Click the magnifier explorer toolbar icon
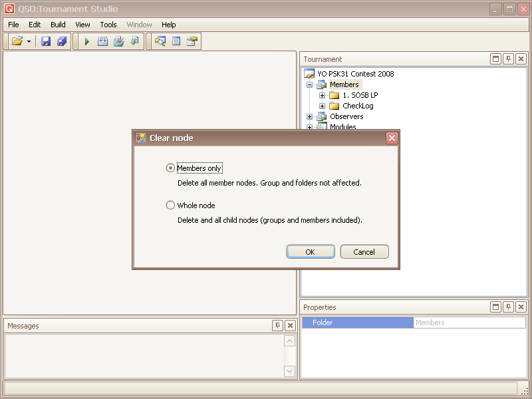The image size is (532, 399). [160, 41]
